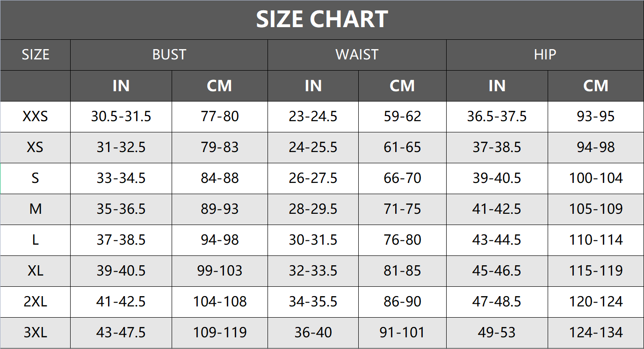
Task: Select hip CM cell 105-109
Action: coord(596,209)
